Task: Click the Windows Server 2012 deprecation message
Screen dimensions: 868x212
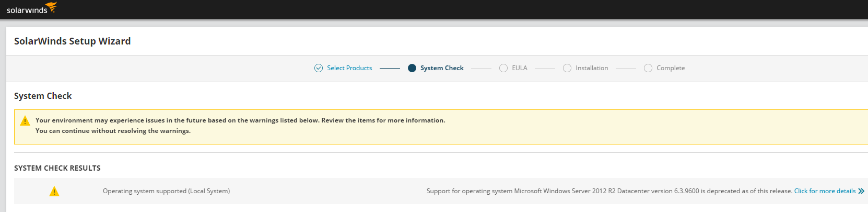Action: tap(609, 191)
